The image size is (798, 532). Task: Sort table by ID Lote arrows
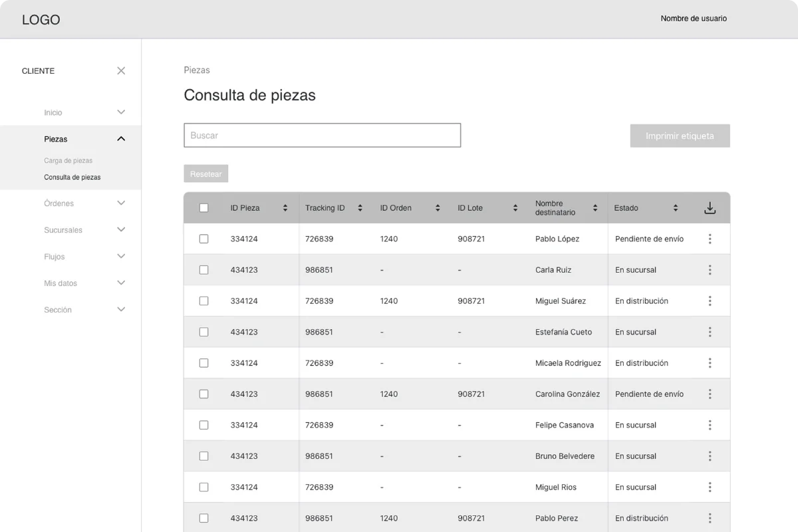(x=515, y=208)
